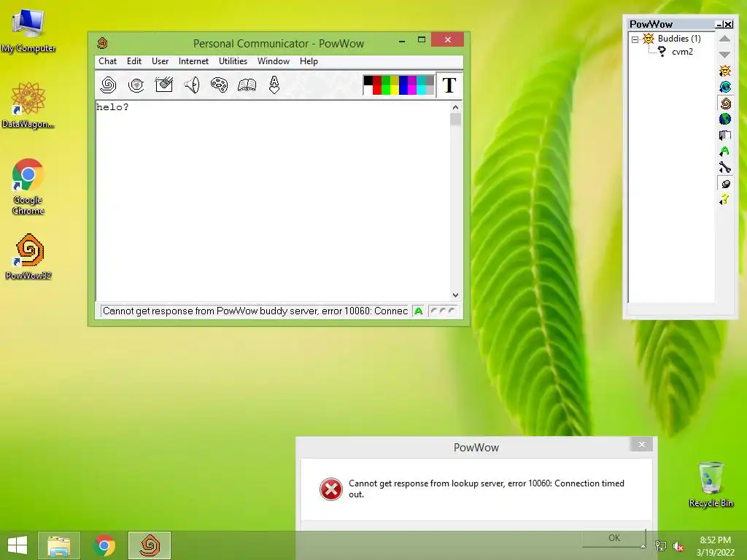Click the megaphone sound toolbar icon
747x560 pixels.
[192, 85]
